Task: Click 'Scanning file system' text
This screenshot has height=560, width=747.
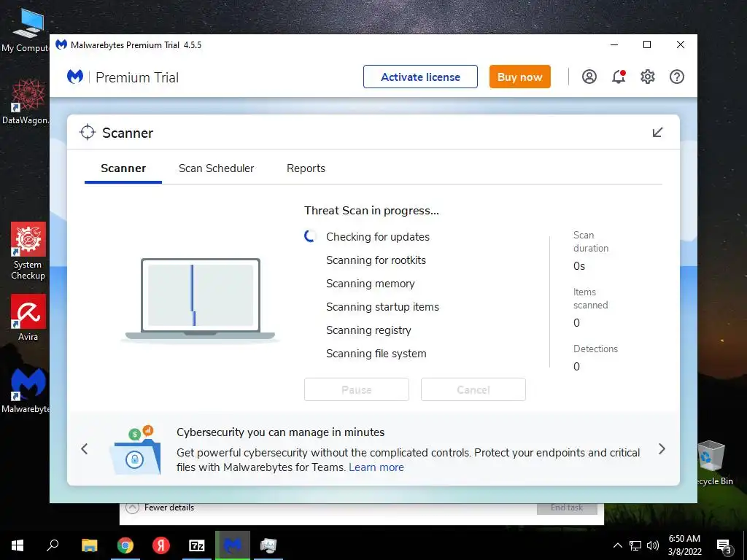Action: [x=376, y=354]
